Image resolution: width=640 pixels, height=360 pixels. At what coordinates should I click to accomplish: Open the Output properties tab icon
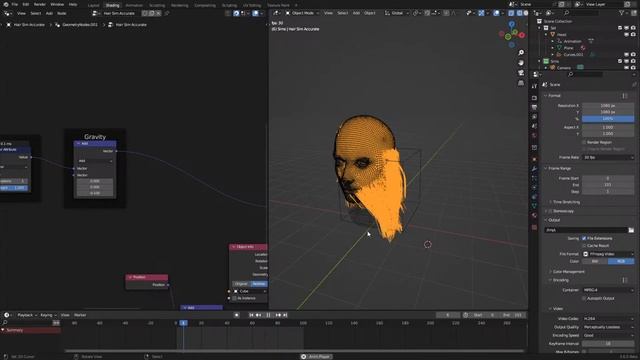[534, 107]
